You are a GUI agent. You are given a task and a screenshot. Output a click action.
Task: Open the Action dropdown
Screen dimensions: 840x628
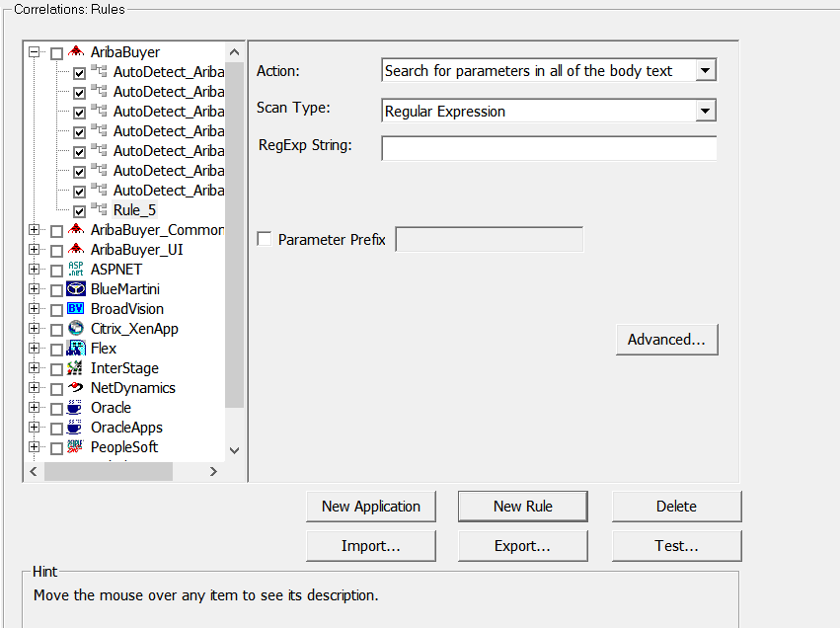coord(706,70)
